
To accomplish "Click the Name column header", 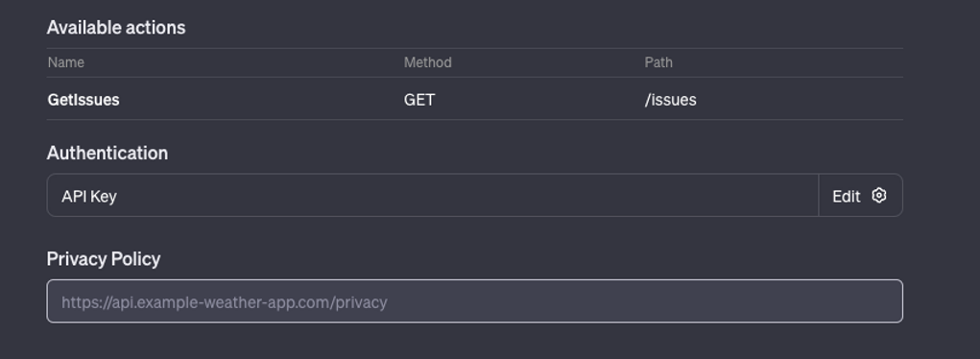I will tap(65, 62).
